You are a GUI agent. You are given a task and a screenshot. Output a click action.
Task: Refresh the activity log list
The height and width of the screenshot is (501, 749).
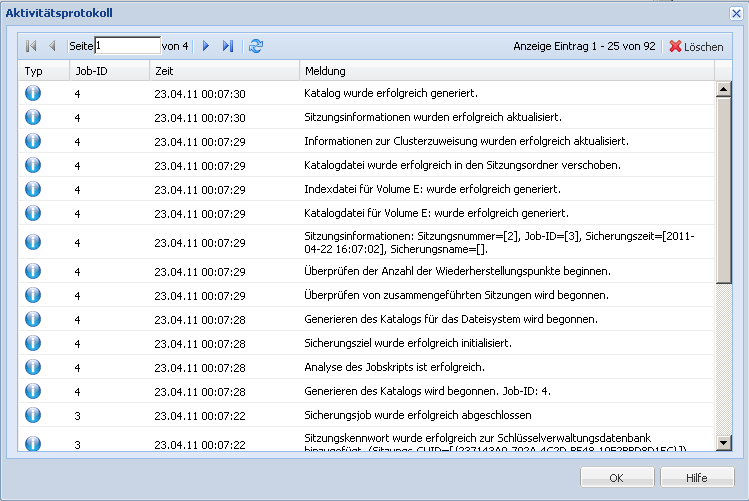click(256, 46)
